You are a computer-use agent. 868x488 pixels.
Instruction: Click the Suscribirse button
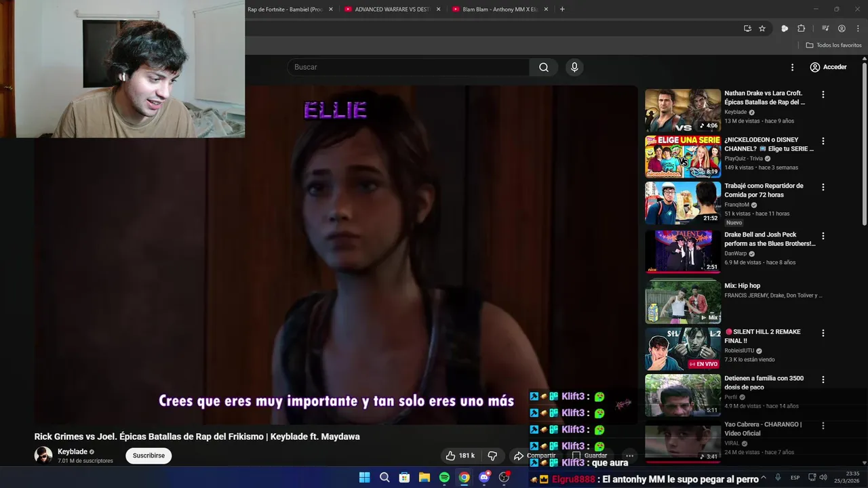[x=149, y=455]
